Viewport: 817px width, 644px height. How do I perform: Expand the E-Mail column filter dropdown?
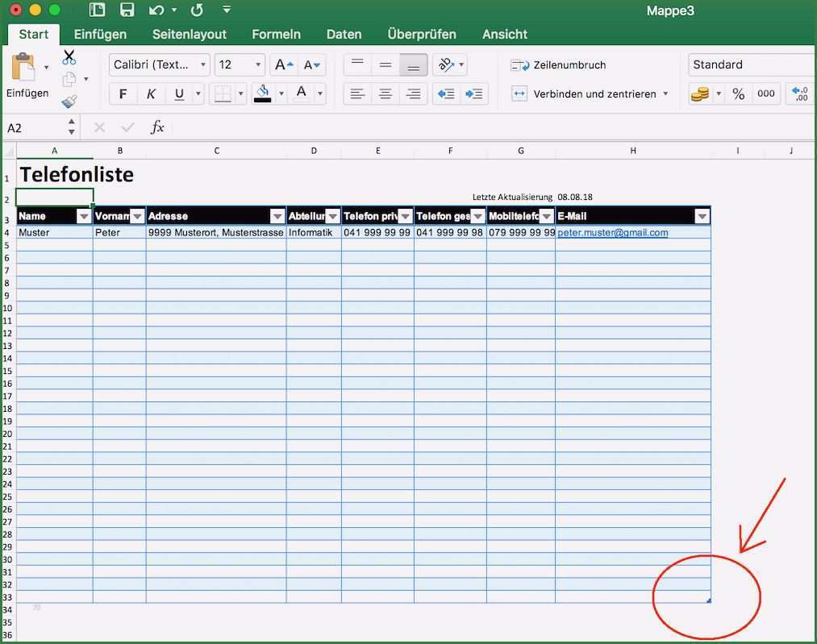(x=702, y=216)
